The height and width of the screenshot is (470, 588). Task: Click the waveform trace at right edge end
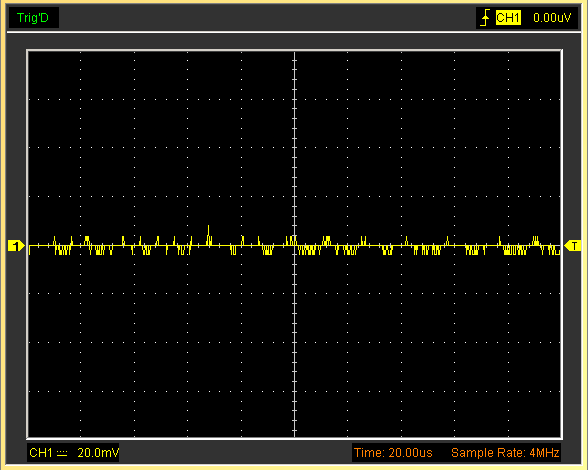tap(559, 249)
